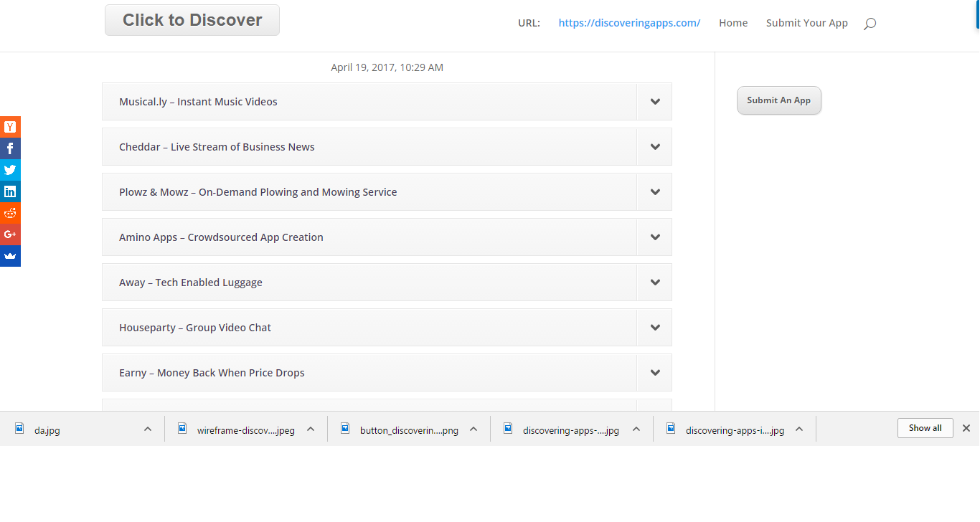Screen dimensions: 980x522
Task: Click Plowz & Mowz On-Demand Plowing title
Action: point(258,192)
